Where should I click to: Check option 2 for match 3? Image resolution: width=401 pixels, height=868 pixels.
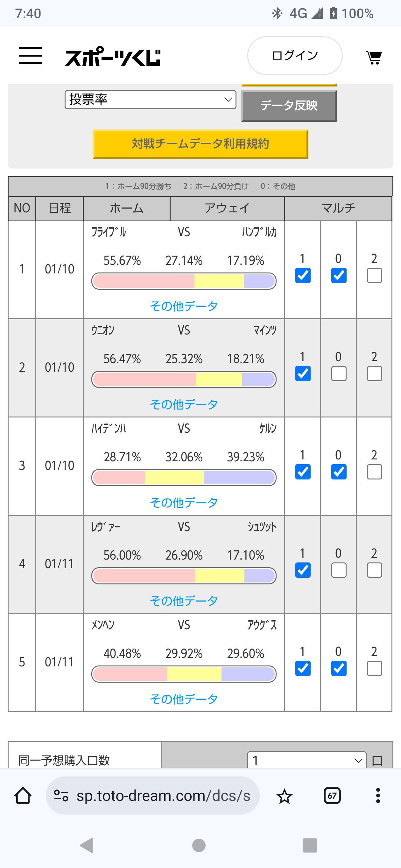pyautogui.click(x=374, y=472)
